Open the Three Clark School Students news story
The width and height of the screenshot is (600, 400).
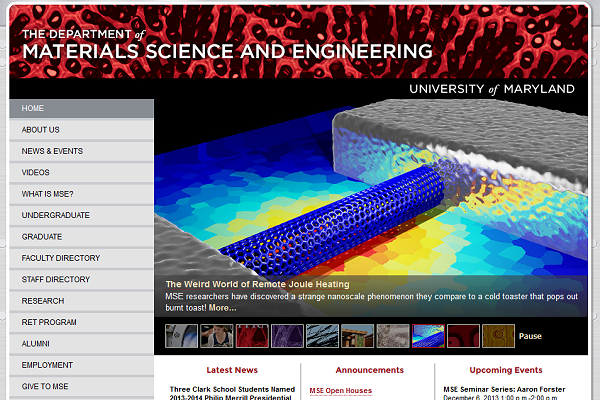click(232, 393)
